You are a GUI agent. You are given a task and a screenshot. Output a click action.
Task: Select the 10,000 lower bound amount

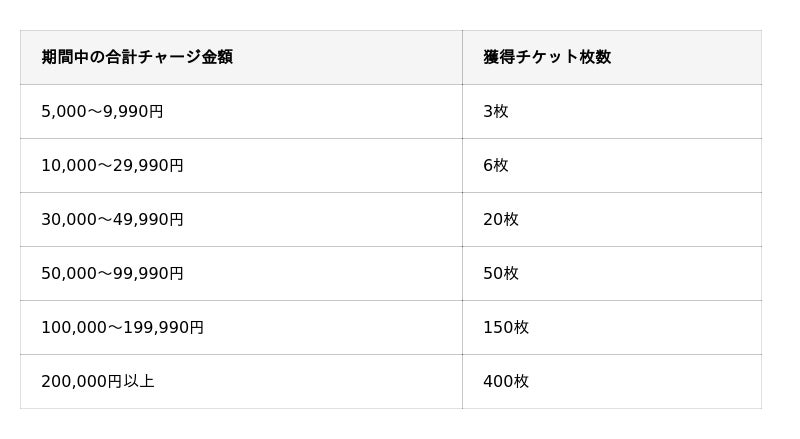tap(67, 165)
